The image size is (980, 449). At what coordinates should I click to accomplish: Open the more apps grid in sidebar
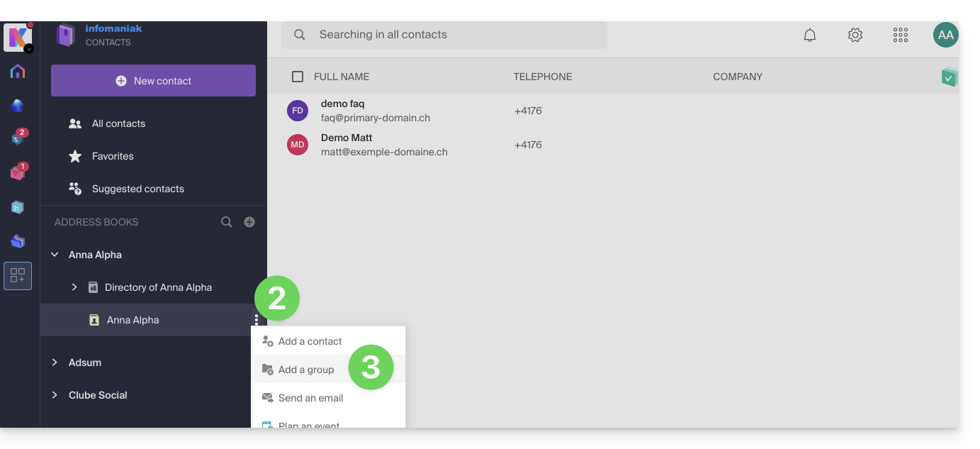click(x=18, y=276)
